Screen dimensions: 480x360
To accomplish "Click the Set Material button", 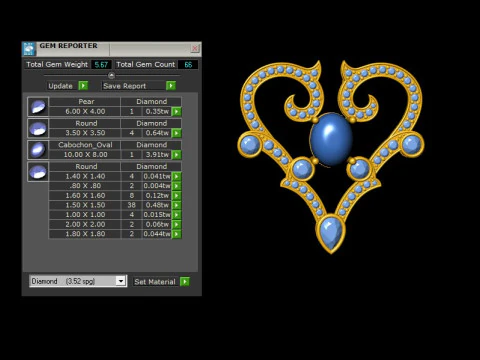I will [155, 282].
